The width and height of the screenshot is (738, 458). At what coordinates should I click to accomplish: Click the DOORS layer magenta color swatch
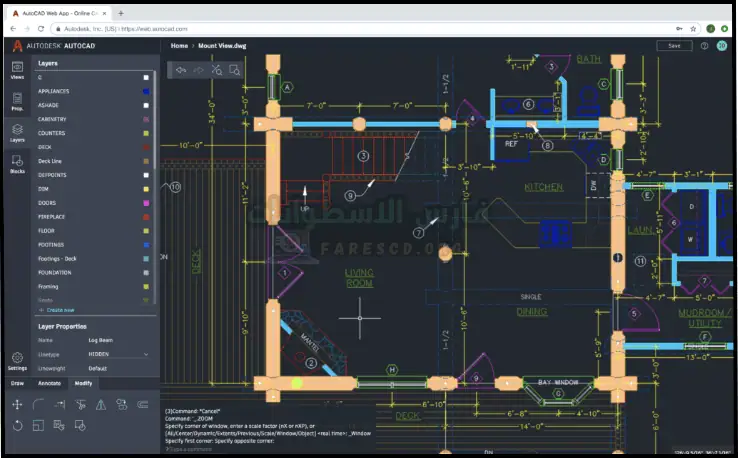click(x=146, y=202)
